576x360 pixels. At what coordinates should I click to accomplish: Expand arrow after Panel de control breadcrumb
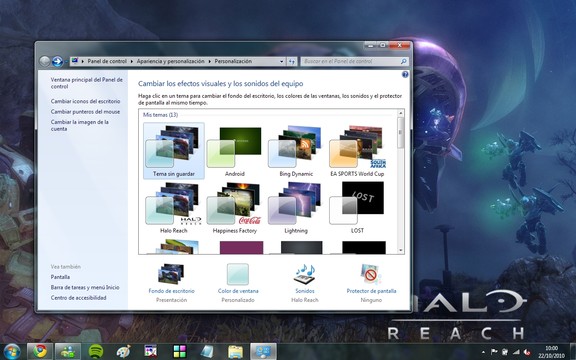[x=132, y=61]
